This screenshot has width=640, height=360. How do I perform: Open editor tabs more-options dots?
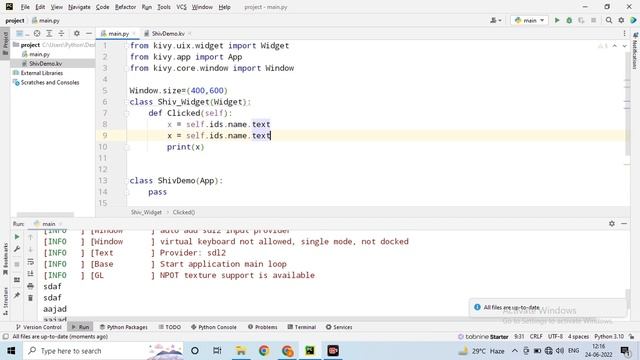[x=624, y=33]
